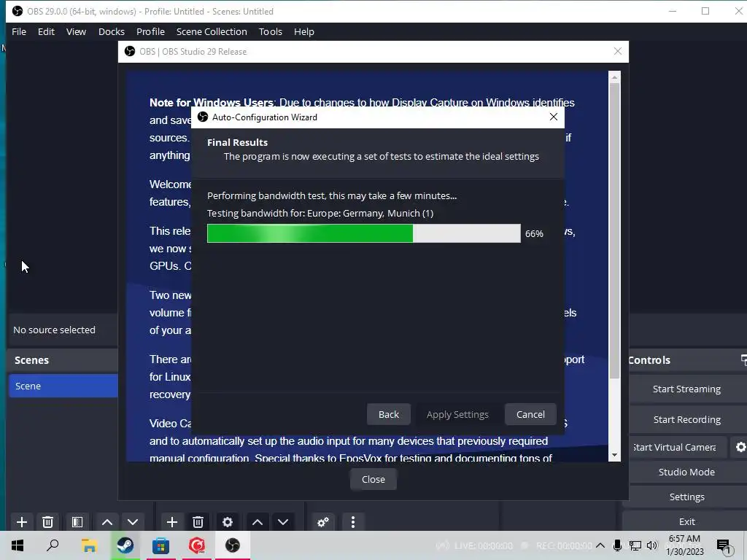Screen dimensions: 747x560
Task: Open the Tools menu
Action: [271, 31]
